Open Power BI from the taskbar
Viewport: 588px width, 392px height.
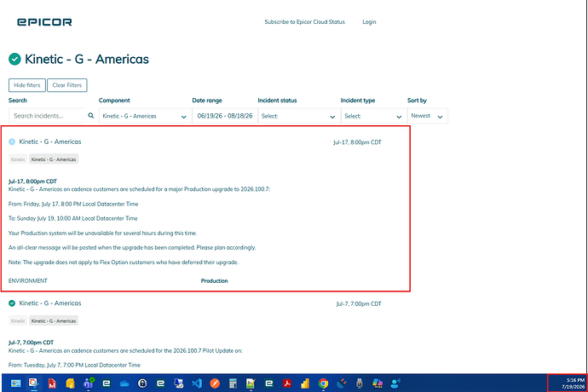pos(305,383)
